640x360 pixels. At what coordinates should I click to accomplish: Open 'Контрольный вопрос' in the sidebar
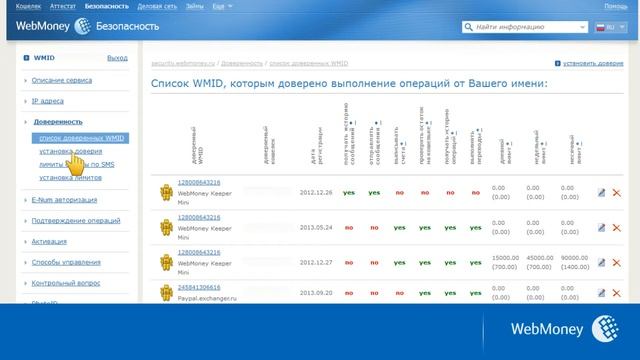coord(66,283)
